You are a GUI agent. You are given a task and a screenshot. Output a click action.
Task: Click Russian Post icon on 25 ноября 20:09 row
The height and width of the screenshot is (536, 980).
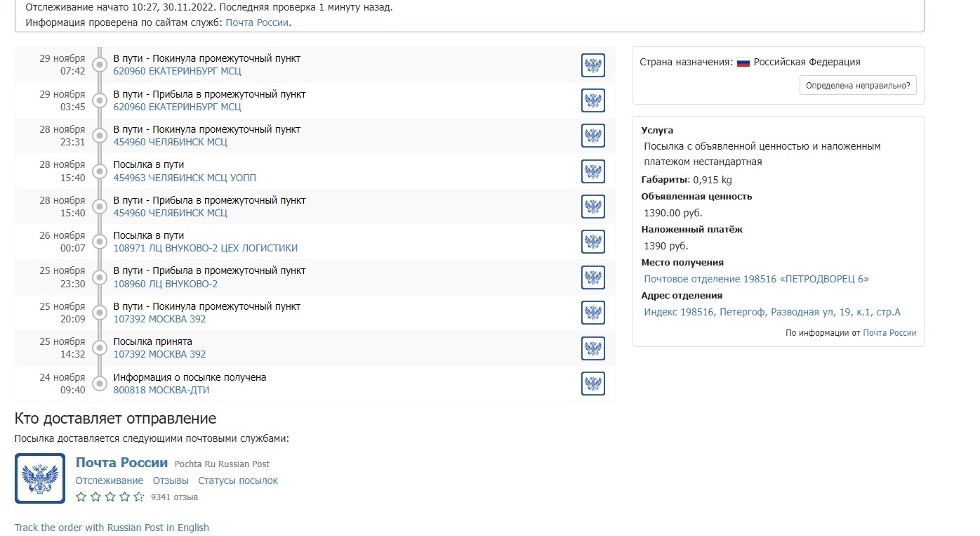pos(593,313)
